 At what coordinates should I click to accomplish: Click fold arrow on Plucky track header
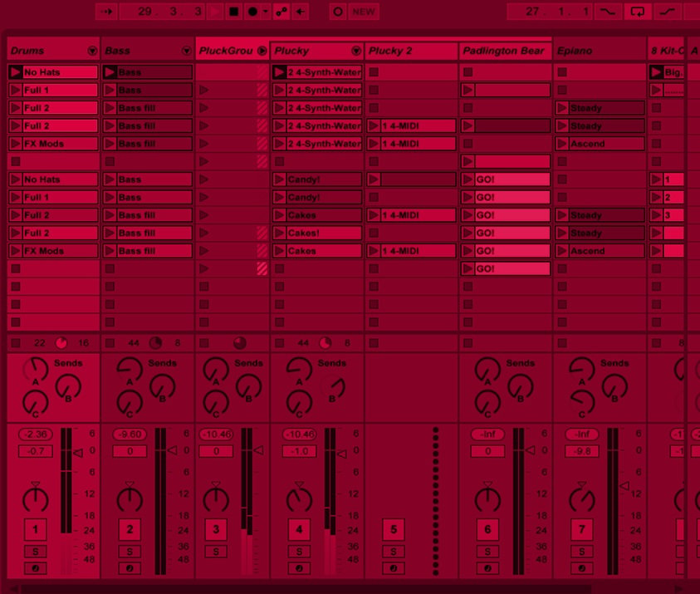(x=356, y=52)
